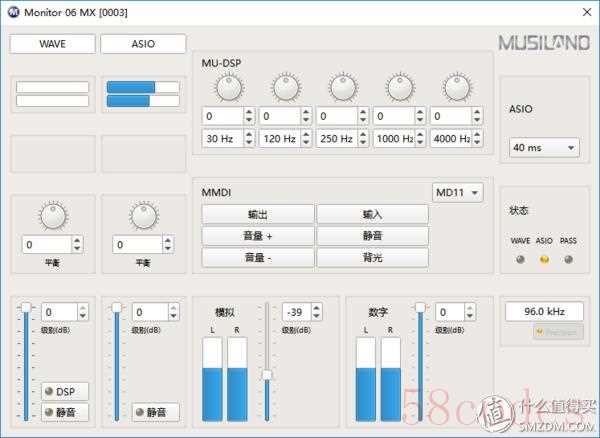The width and height of the screenshot is (600, 438).
Task: Click the ASIO status indicator light
Action: click(544, 260)
